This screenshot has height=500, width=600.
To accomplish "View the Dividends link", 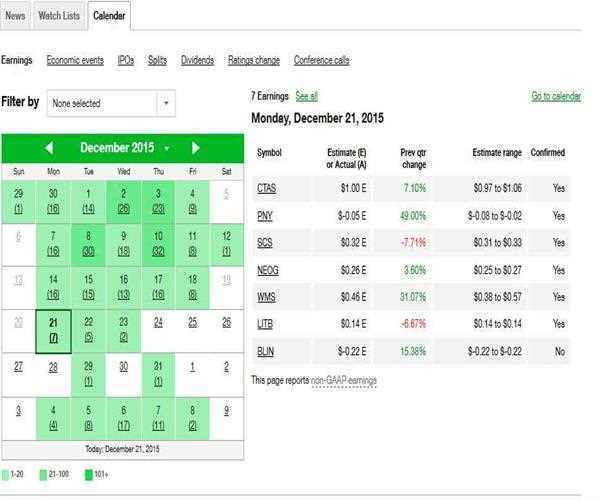I will (x=197, y=60).
